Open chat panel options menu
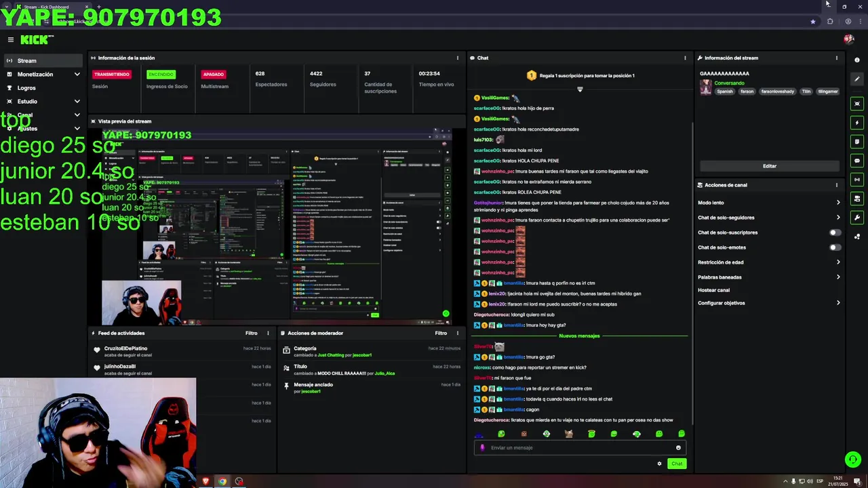The width and height of the screenshot is (868, 488). pos(685,58)
